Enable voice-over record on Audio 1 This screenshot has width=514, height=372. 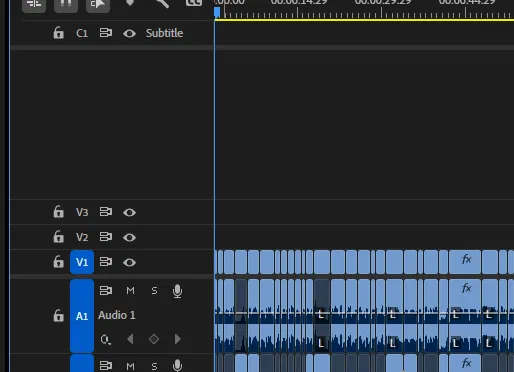click(x=178, y=291)
